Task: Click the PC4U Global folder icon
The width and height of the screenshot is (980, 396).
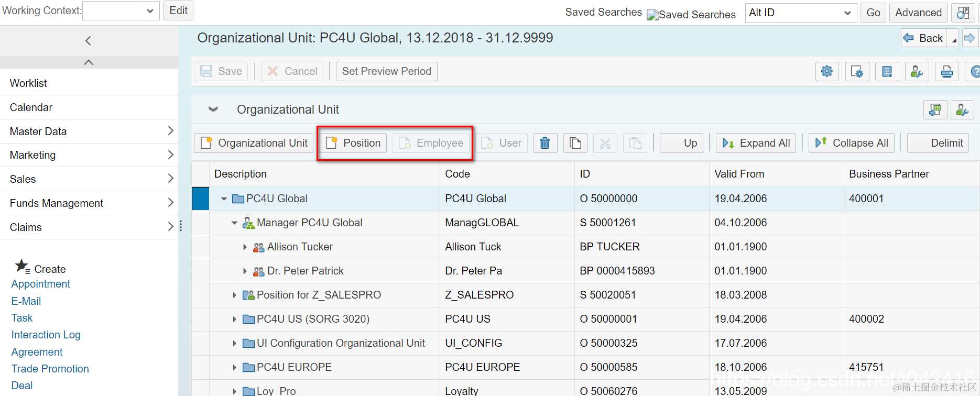Action: (x=238, y=199)
